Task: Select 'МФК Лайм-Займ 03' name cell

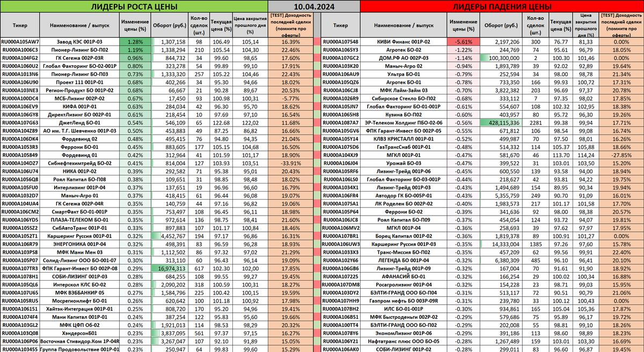Action: [x=404, y=90]
